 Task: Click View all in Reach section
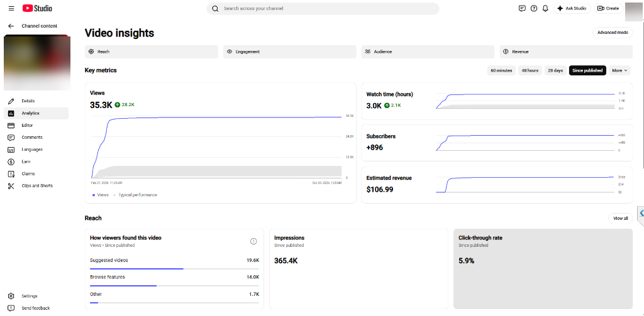(620, 219)
